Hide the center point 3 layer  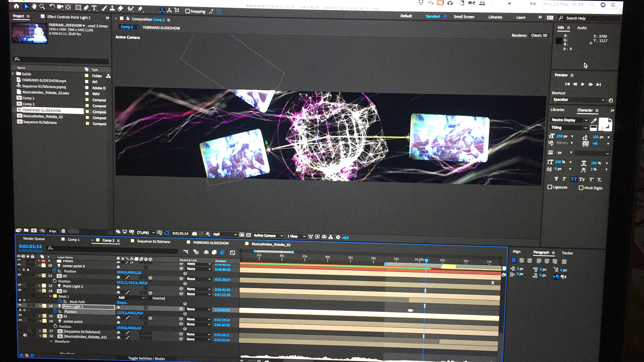[x=19, y=265]
